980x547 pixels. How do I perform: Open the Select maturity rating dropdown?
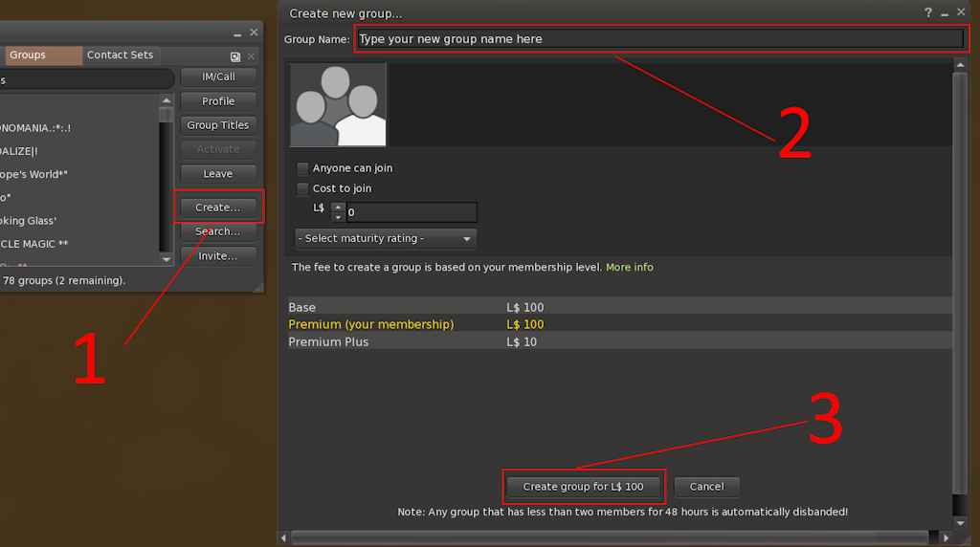click(385, 238)
